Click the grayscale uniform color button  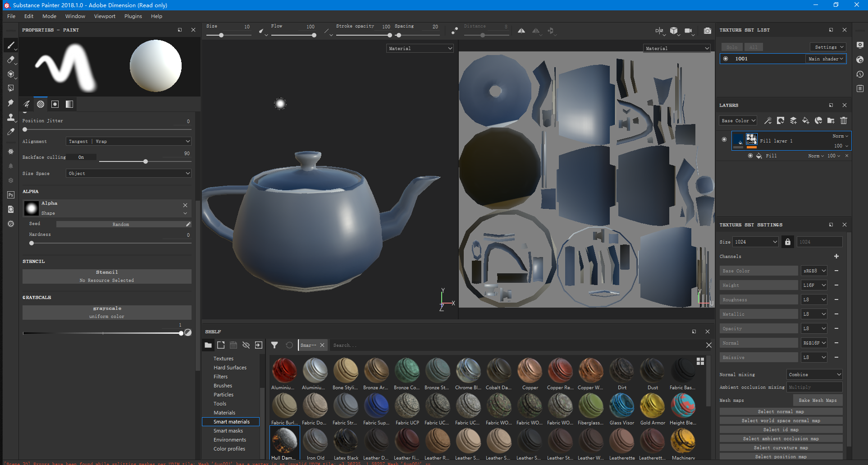click(107, 313)
